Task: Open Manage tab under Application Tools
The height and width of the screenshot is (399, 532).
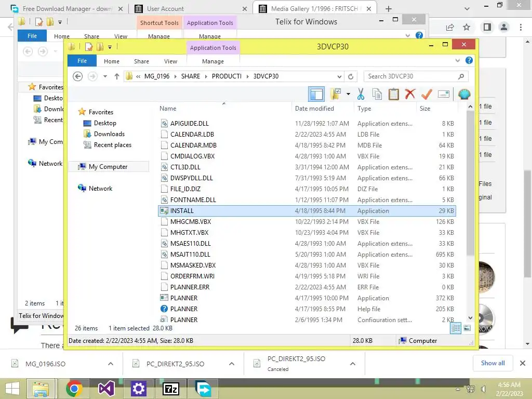Action: (x=212, y=61)
